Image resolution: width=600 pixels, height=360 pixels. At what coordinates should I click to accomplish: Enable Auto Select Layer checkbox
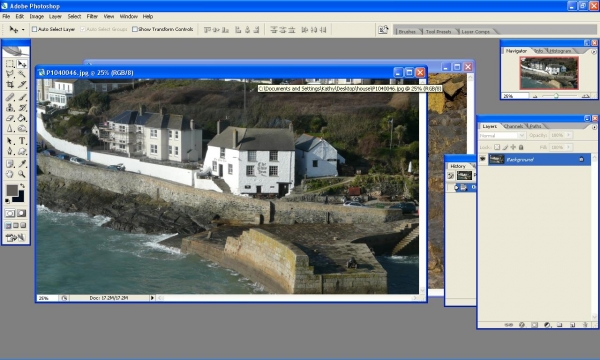34,29
